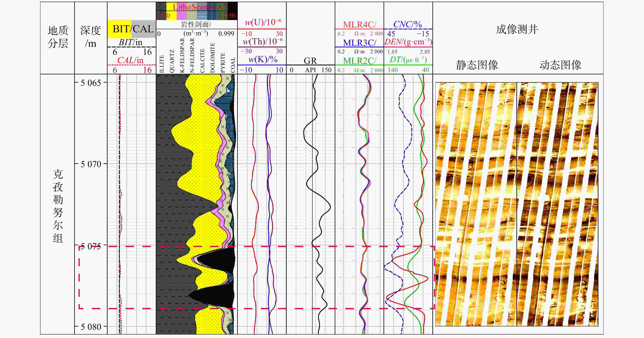Click the pink K-feldspar pattern swatch in LithoScanner legend
The width and height of the screenshot is (644, 338).
(x=182, y=16)
